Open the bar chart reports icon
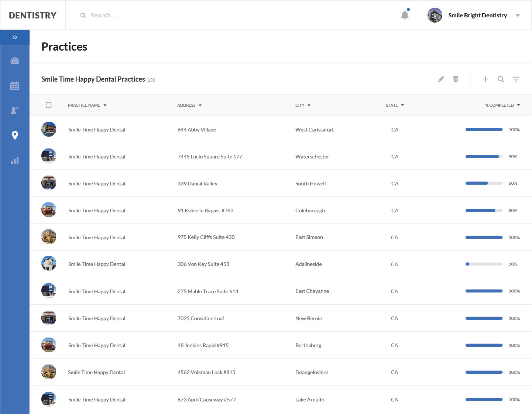532x414 pixels. pos(15,161)
